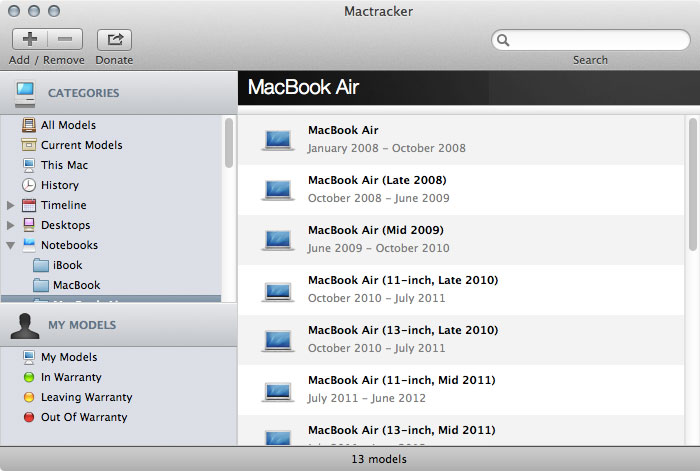Select the Leaving Warranty label

[x=87, y=397]
